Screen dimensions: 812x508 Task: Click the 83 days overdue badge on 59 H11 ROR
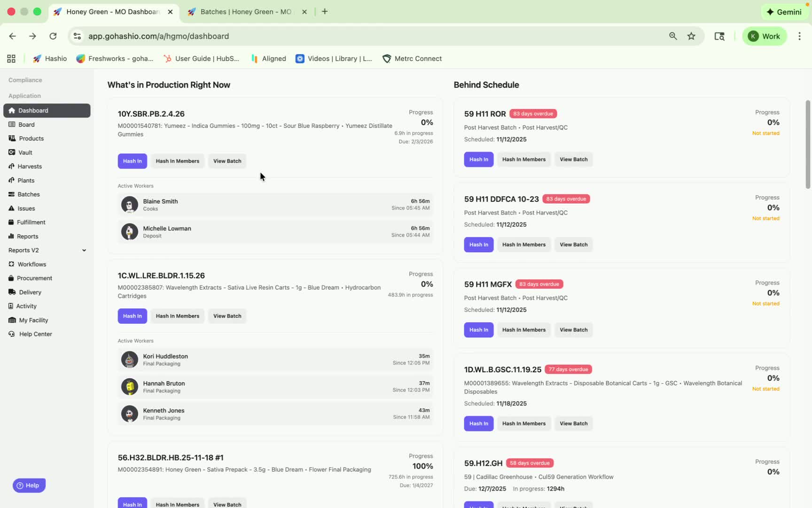(x=533, y=114)
